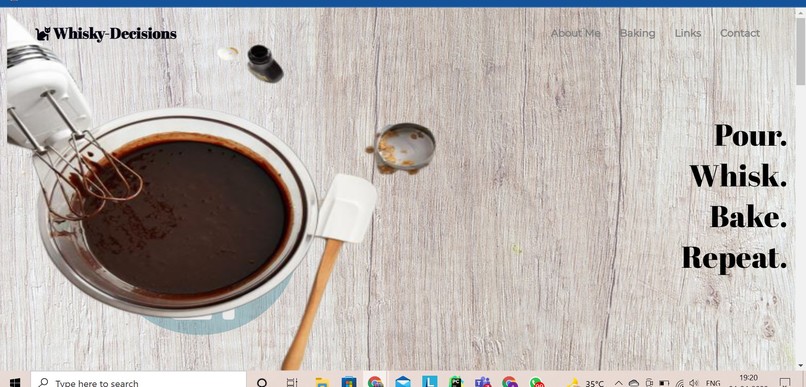
Task: Click the "Bake." headline text
Action: coord(748,216)
